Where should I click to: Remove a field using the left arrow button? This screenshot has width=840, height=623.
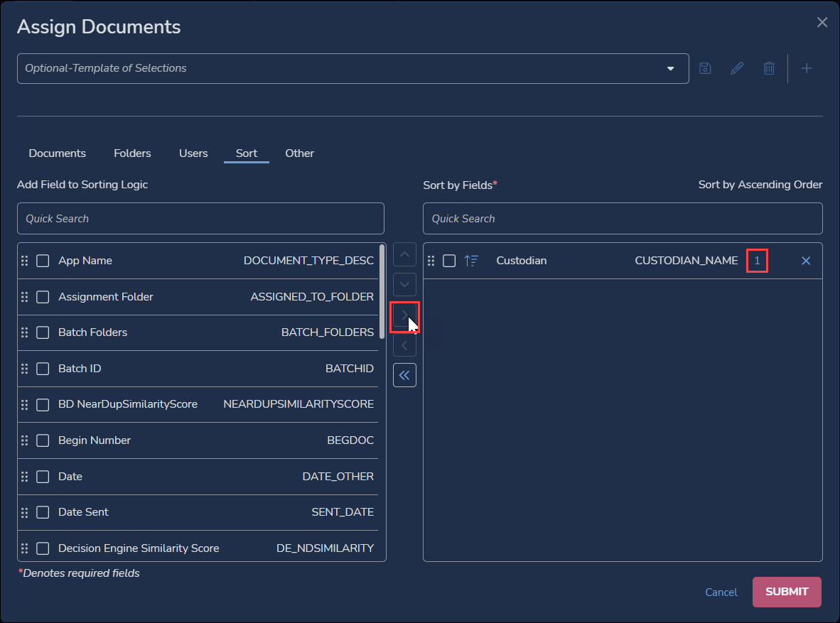pyautogui.click(x=404, y=345)
